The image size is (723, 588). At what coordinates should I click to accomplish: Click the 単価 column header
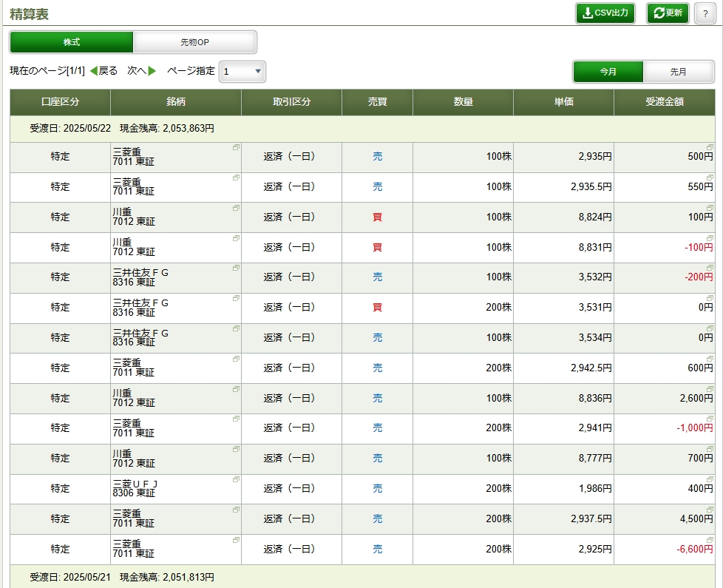point(563,102)
